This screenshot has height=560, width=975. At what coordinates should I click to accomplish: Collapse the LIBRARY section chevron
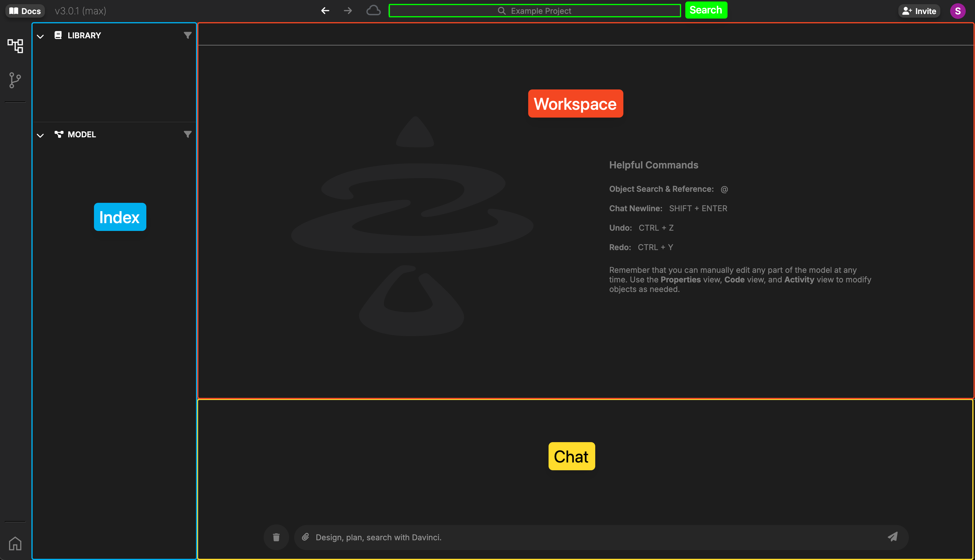[40, 36]
